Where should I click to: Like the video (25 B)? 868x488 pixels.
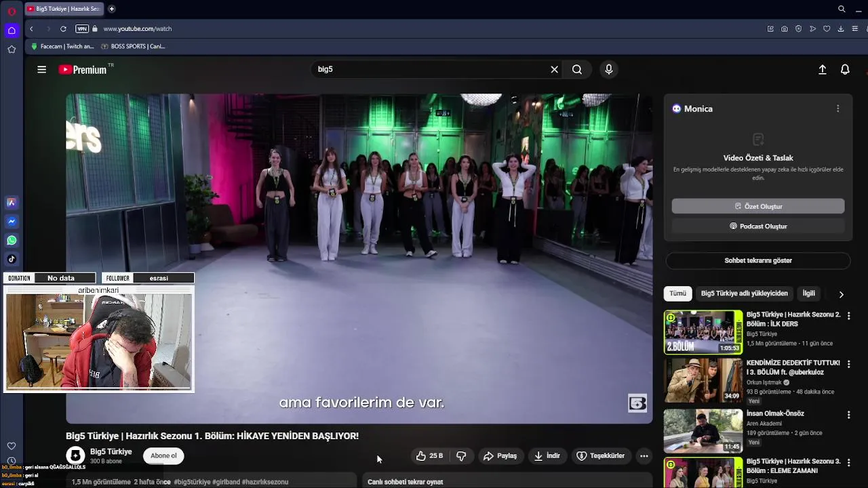pyautogui.click(x=430, y=456)
